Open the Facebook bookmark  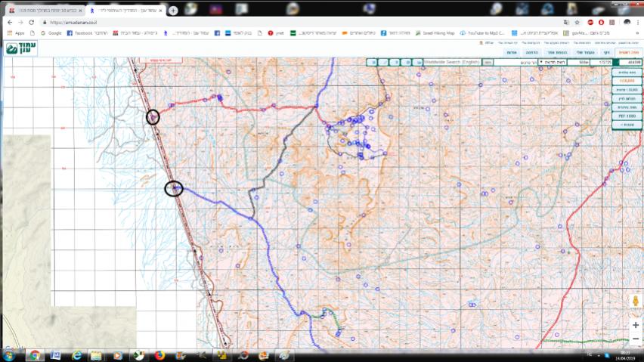pyautogui.click(x=81, y=33)
